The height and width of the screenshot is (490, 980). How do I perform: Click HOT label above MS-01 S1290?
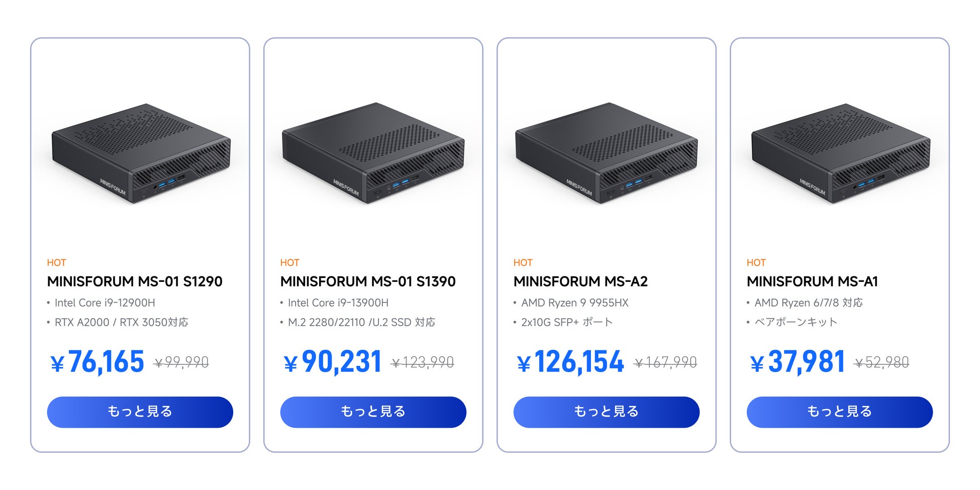pyautogui.click(x=56, y=262)
